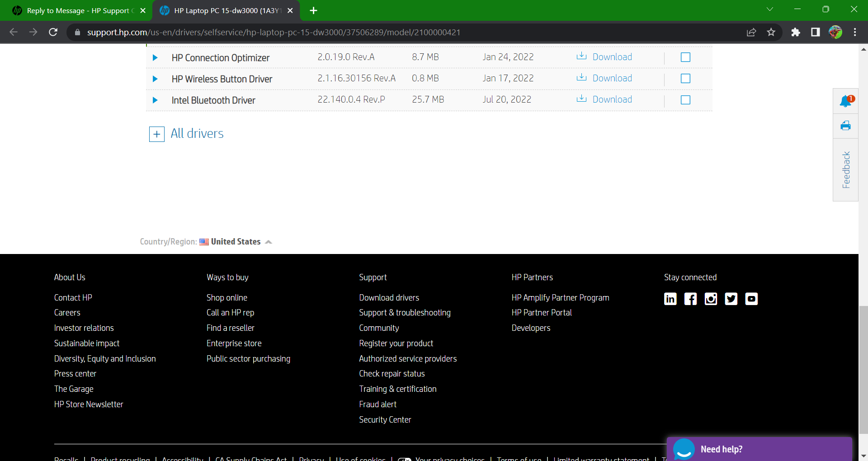Image resolution: width=868 pixels, height=461 pixels.
Task: Tick the Intel Bluetooth Driver checkbox
Action: [685, 100]
